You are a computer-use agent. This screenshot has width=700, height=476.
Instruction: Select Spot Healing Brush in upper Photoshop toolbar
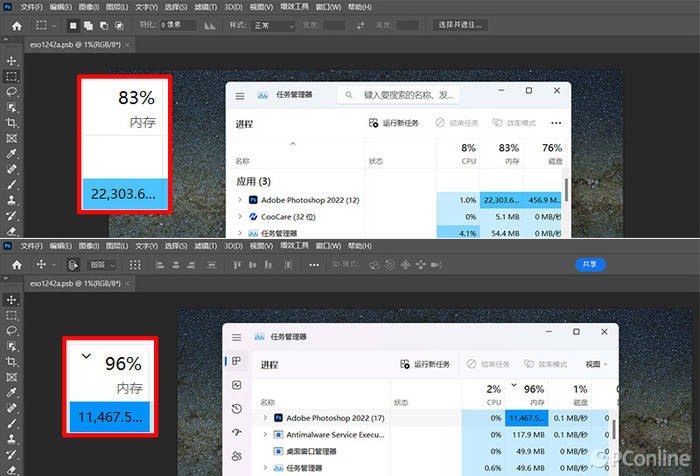coord(12,169)
